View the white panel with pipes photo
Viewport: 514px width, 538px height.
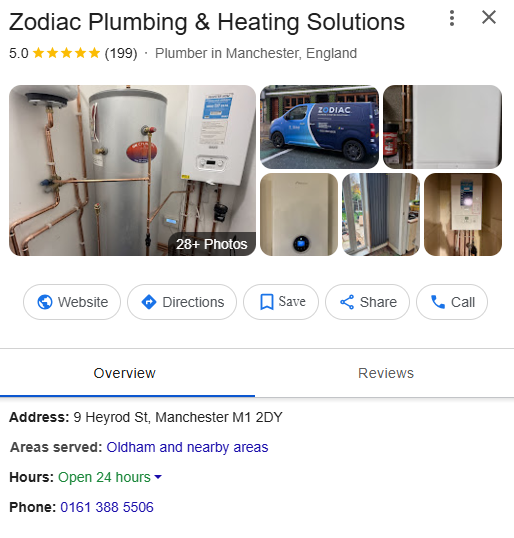442,127
